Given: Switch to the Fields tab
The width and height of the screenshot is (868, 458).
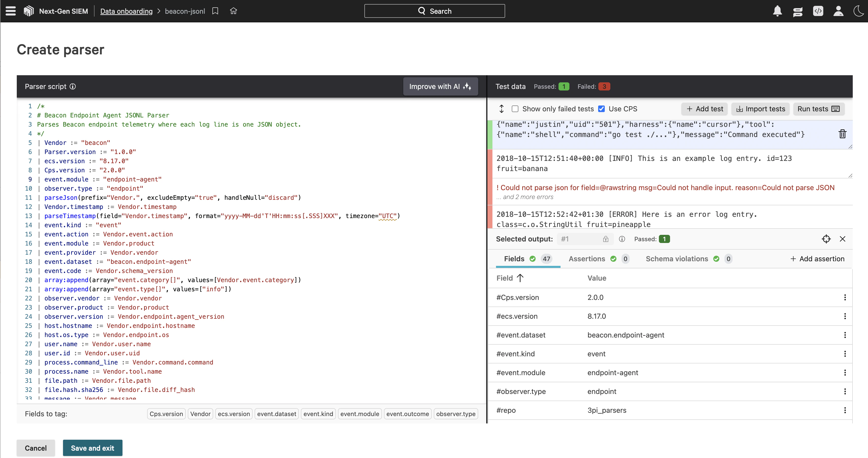Looking at the screenshot, I should [x=528, y=259].
